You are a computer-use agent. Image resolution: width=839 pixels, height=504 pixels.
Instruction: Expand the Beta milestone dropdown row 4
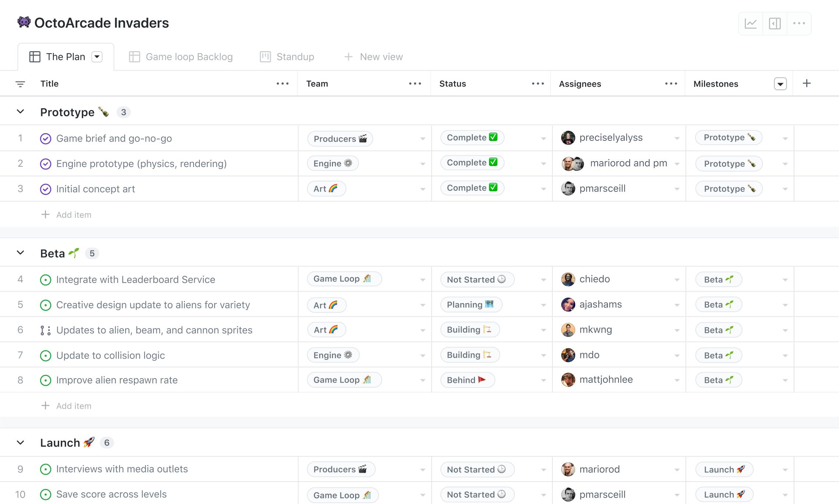[786, 279]
